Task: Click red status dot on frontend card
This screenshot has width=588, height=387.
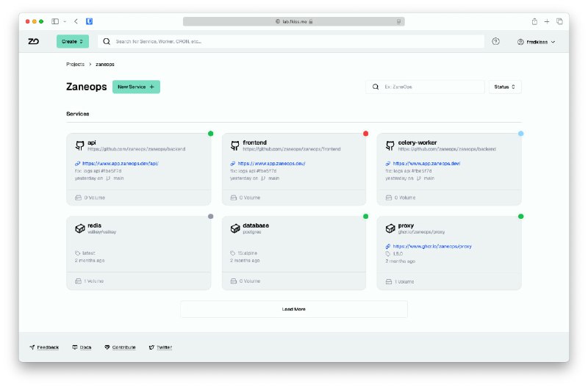Action: tap(365, 134)
